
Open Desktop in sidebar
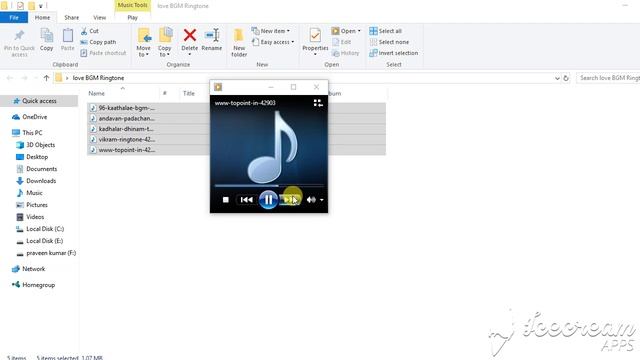pos(37,157)
